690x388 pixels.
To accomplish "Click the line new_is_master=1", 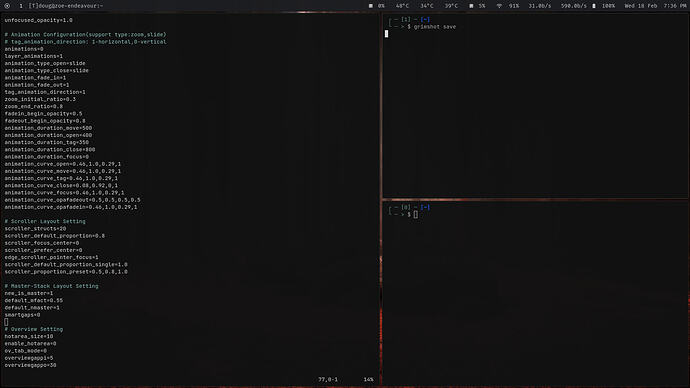I will point(29,293).
